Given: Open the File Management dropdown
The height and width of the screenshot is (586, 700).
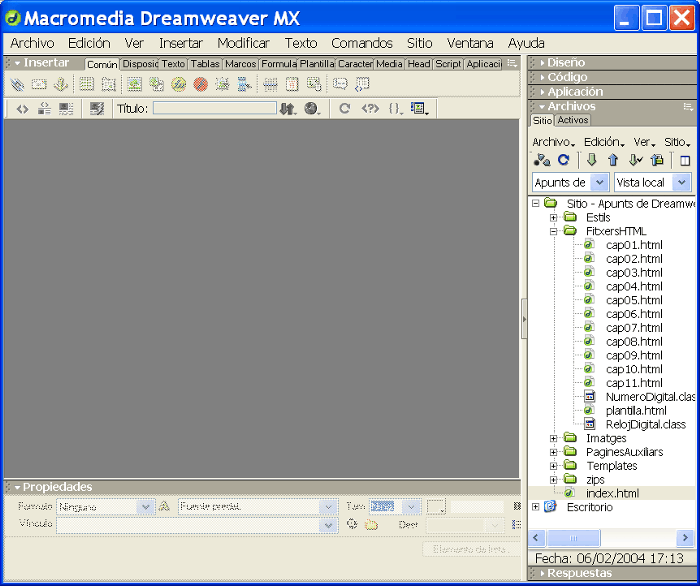Looking at the screenshot, I should [288, 108].
